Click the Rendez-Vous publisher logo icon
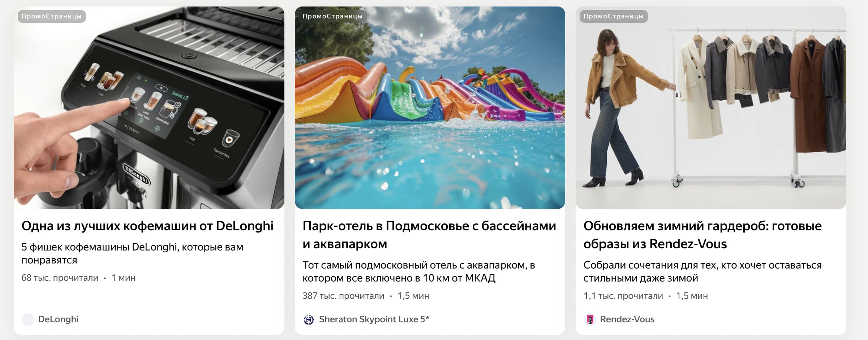 click(x=590, y=319)
